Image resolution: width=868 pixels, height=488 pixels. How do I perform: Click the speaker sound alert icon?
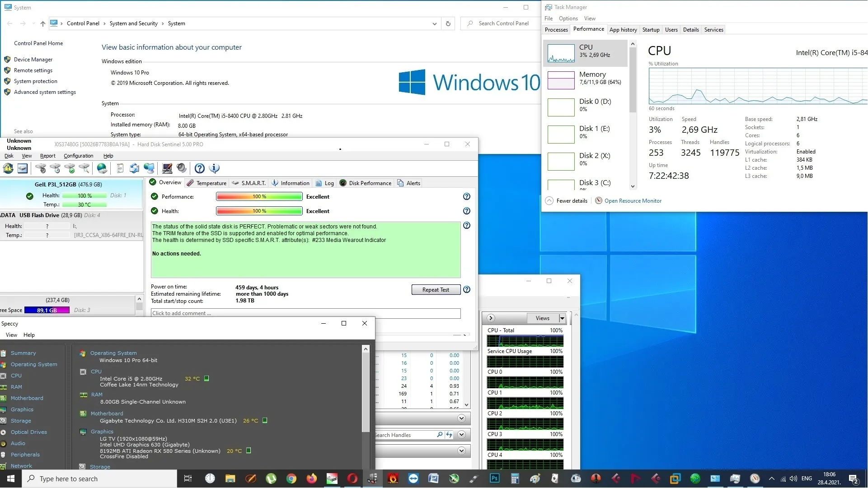click(x=182, y=168)
